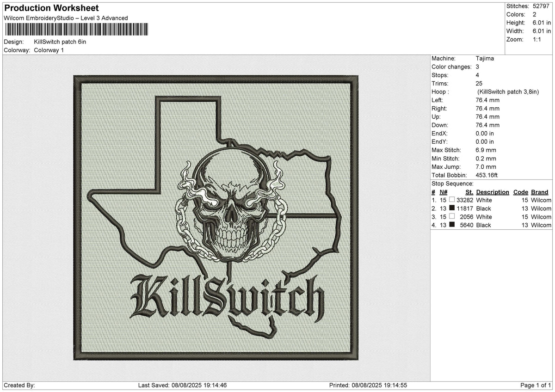Click the 'EndY:' label
This screenshot has height=392, width=555.
[440, 141]
